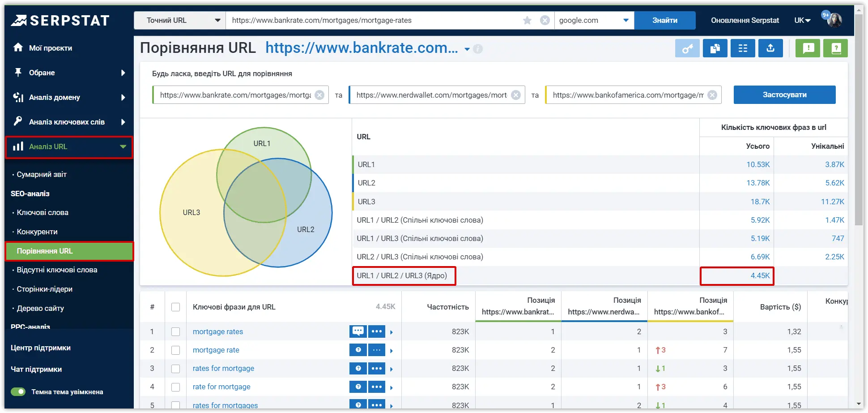
Task: Expand the Аналіз домену sidebar section
Action: point(69,97)
